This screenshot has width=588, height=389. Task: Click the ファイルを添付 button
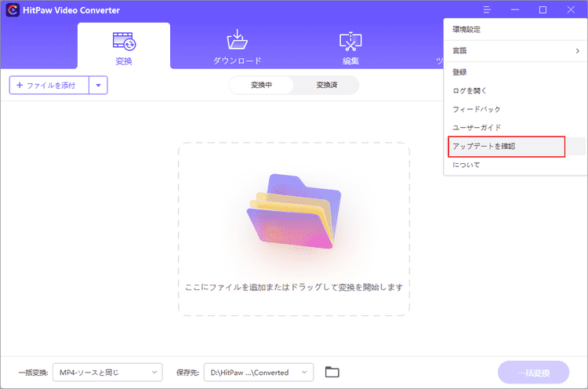[49, 85]
